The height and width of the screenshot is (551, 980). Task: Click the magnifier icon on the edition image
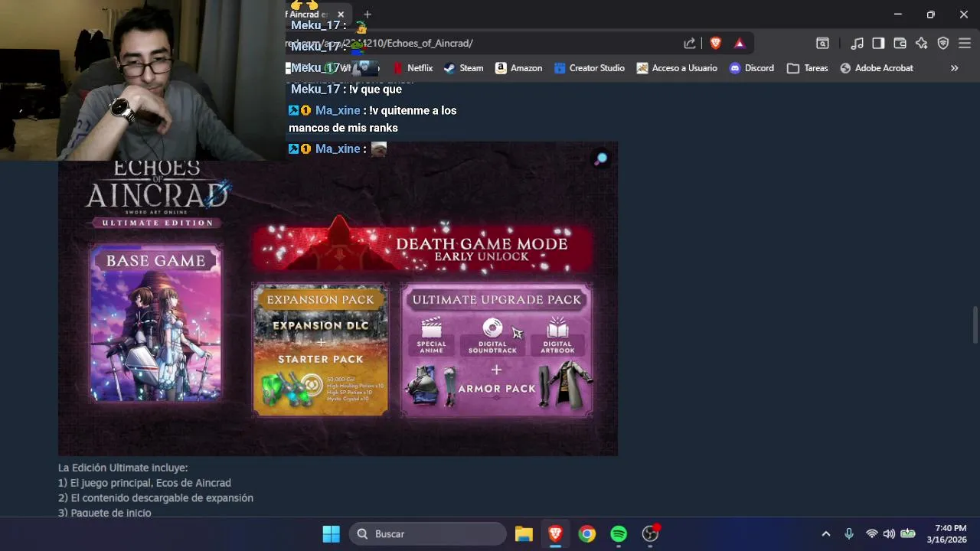[601, 158]
